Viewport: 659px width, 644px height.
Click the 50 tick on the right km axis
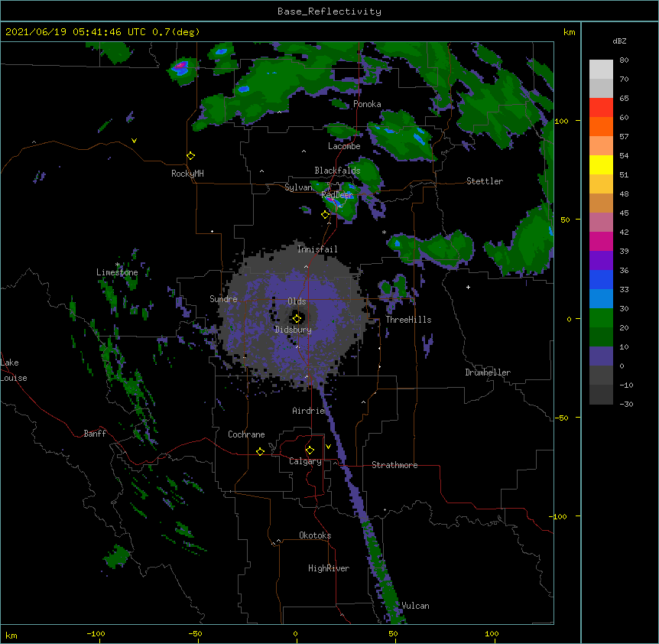[x=565, y=220]
